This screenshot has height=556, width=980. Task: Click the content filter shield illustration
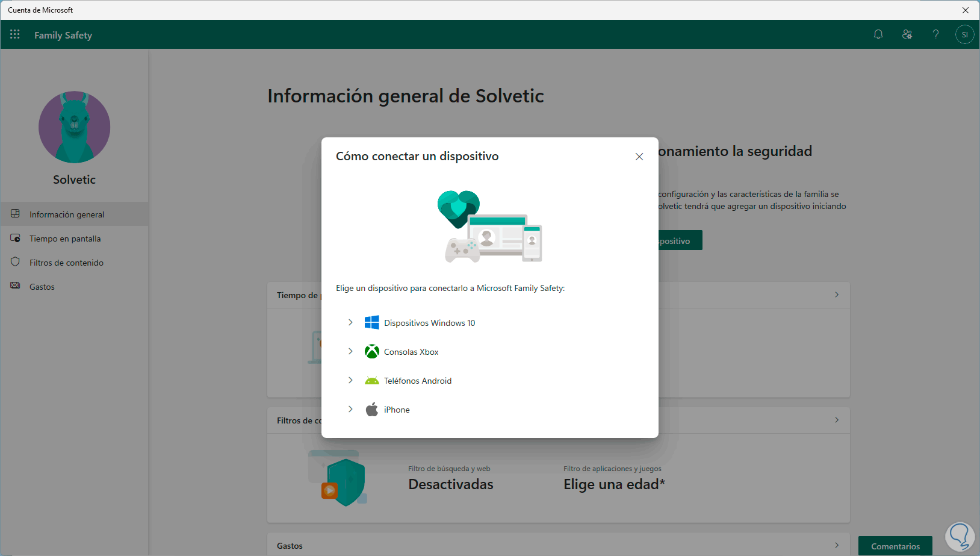pyautogui.click(x=338, y=478)
